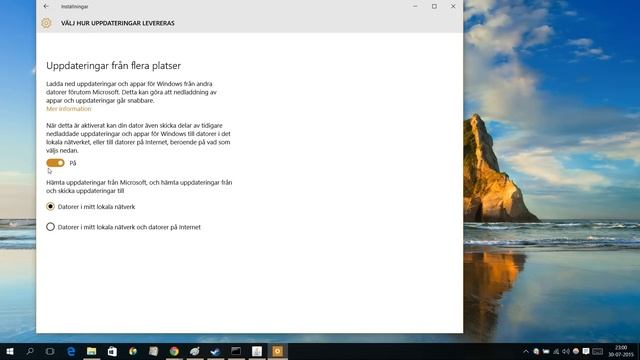The image size is (640, 360).
Task: Open Google Chrome from the taskbar
Action: pos(174,351)
